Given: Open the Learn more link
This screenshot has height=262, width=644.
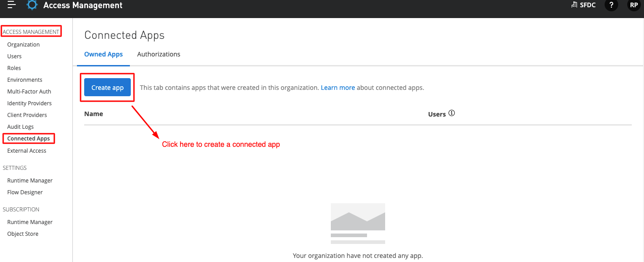Looking at the screenshot, I should point(338,87).
